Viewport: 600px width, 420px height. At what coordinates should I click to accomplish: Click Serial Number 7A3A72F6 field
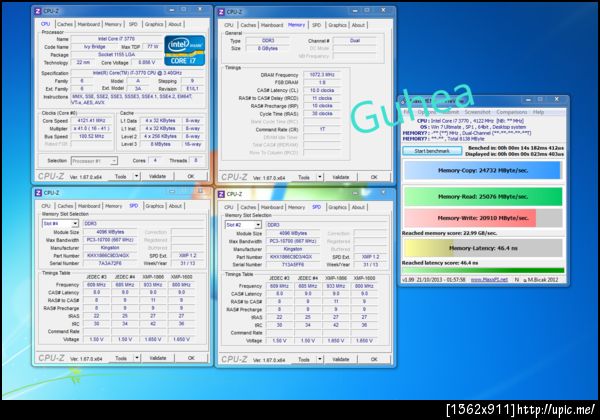point(110,263)
